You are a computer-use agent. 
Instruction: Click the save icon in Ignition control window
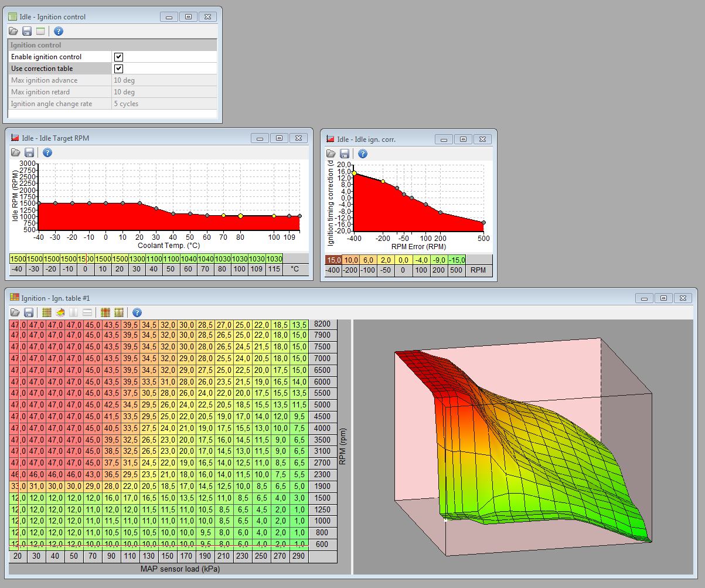tap(27, 31)
